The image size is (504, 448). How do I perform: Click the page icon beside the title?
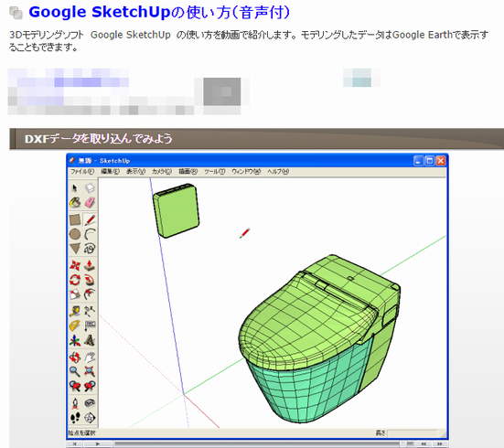coord(16,13)
